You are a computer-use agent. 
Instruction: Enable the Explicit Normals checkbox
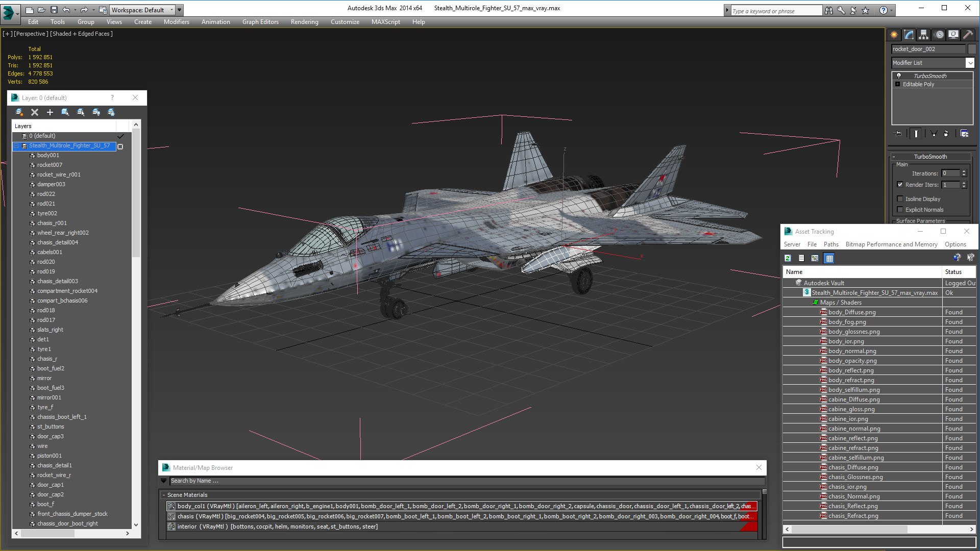(x=900, y=210)
